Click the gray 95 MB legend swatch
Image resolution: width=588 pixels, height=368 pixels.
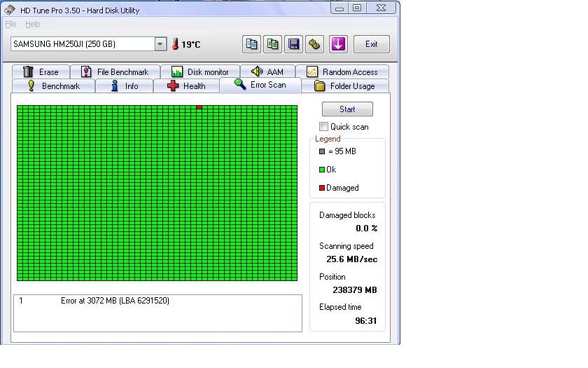(322, 151)
